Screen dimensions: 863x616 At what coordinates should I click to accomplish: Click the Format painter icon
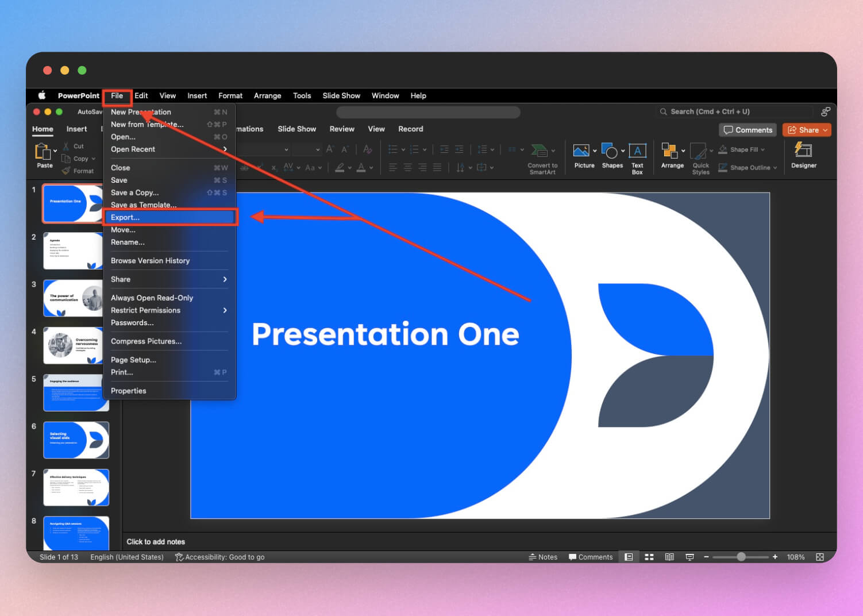pos(66,171)
